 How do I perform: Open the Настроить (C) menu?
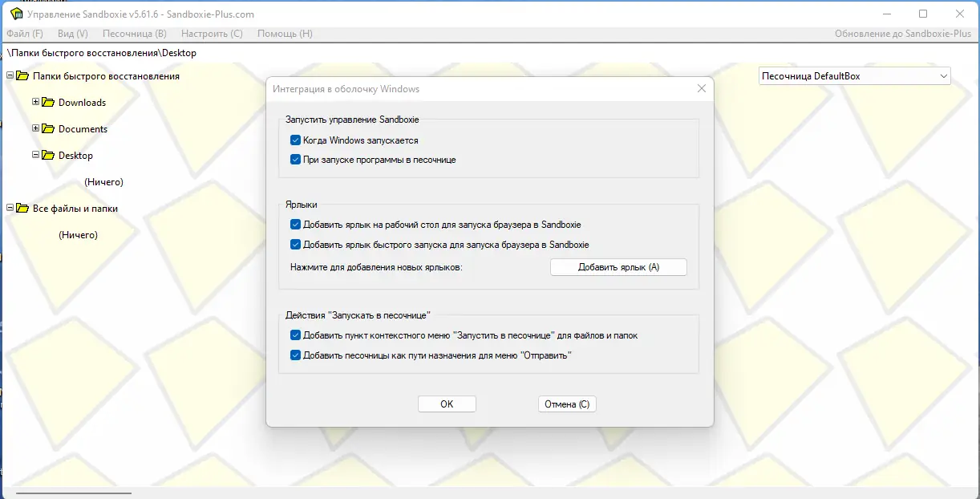(x=212, y=34)
